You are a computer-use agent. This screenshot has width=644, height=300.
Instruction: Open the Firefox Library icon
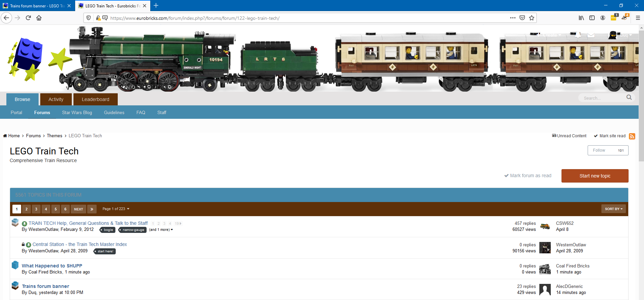pyautogui.click(x=581, y=18)
